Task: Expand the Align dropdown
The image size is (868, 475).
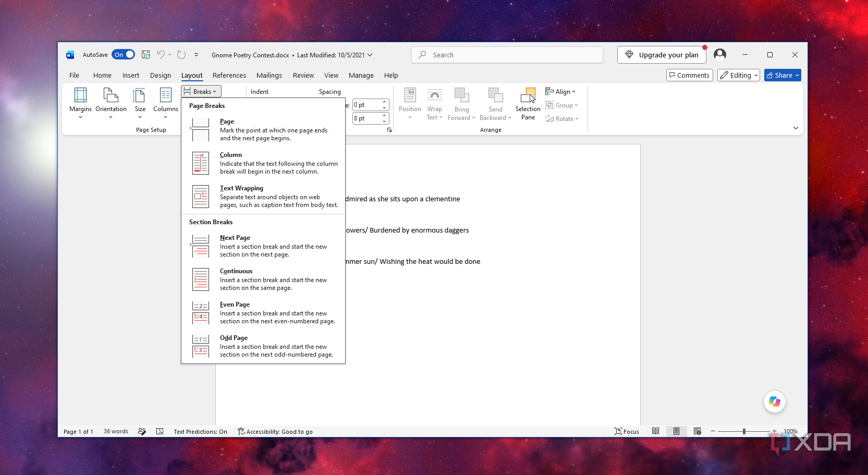Action: tap(560, 91)
